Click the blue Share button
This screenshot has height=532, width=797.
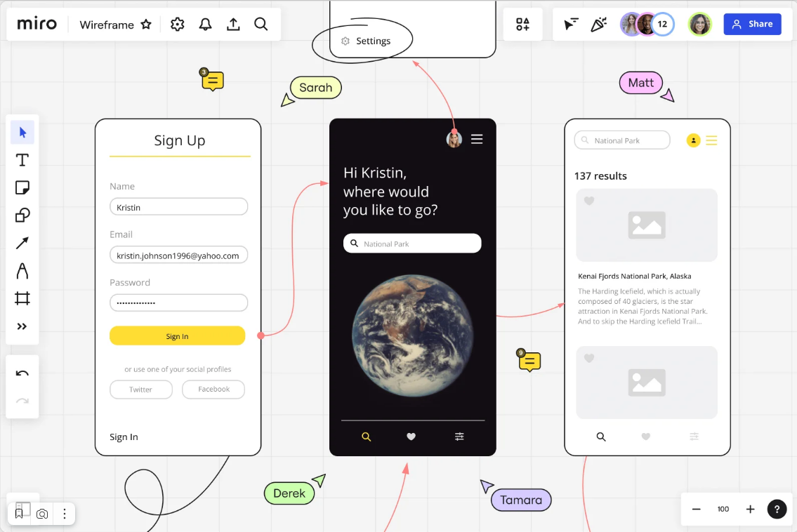[752, 25]
